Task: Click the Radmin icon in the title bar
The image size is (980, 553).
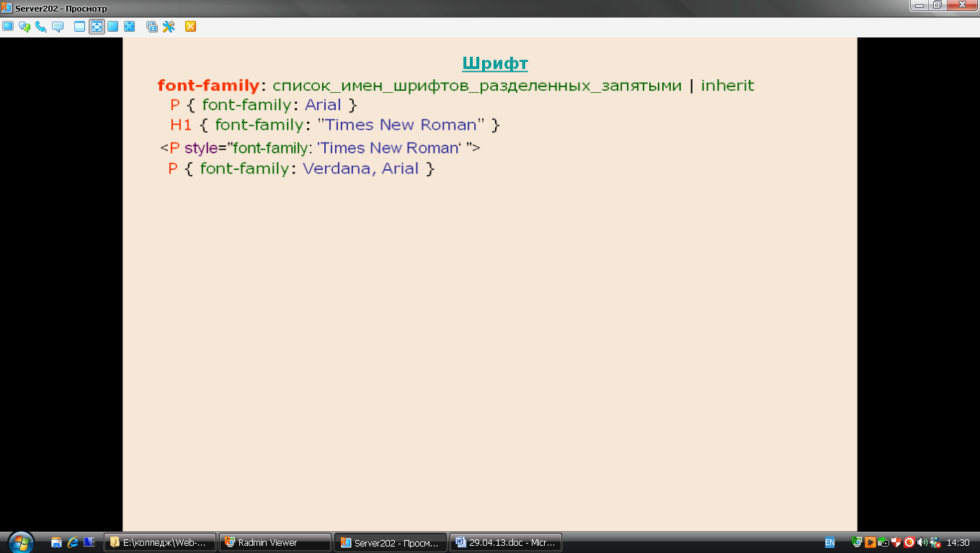Action: [6, 7]
